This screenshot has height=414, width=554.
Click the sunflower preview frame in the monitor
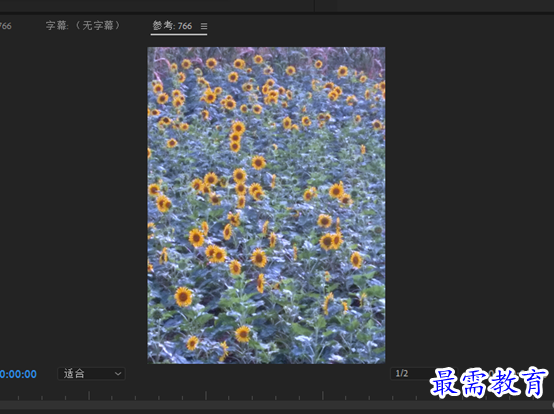[x=266, y=205]
